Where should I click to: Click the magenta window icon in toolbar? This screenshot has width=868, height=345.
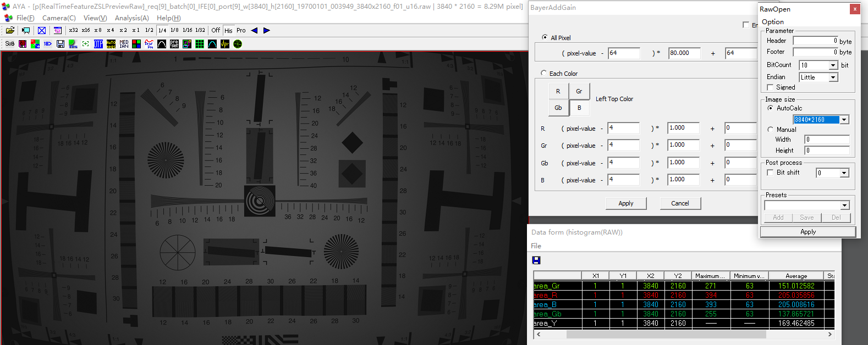(58, 31)
